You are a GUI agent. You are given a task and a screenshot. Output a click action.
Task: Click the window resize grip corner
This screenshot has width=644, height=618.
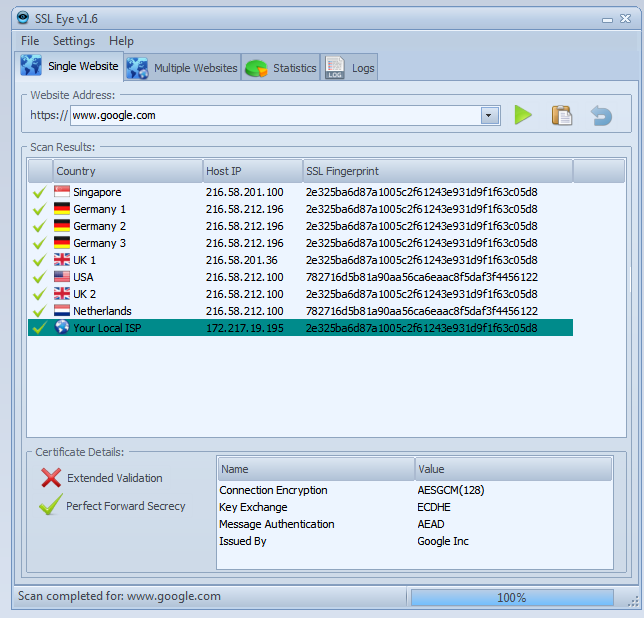point(633,601)
